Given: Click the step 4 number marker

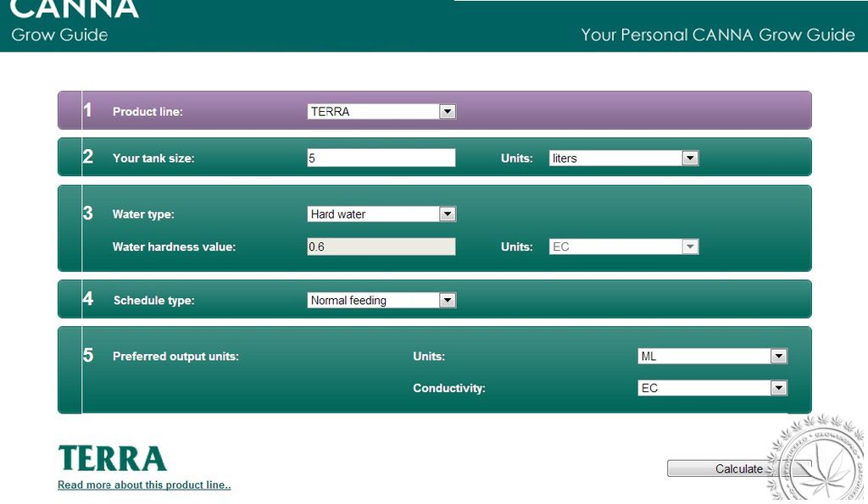Looking at the screenshot, I should point(88,299).
